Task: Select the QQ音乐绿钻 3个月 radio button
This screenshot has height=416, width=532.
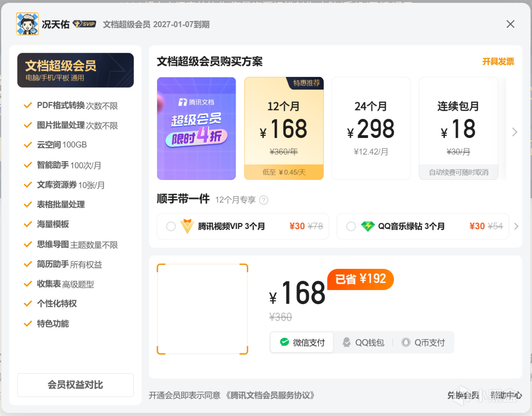Action: coord(351,226)
